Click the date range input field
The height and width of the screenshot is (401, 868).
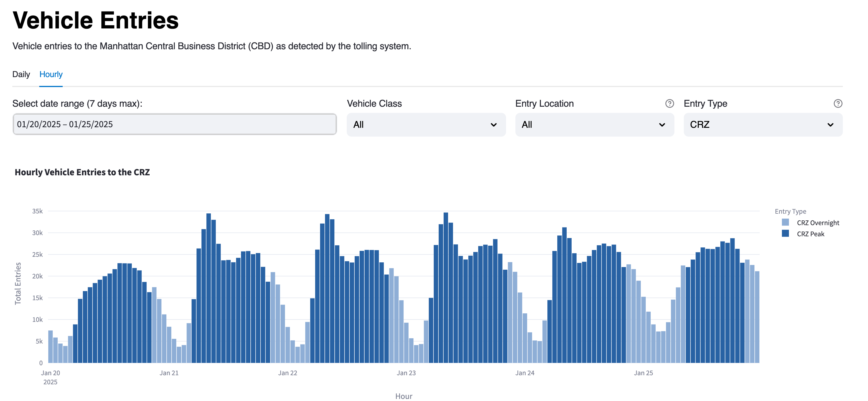[x=175, y=124]
